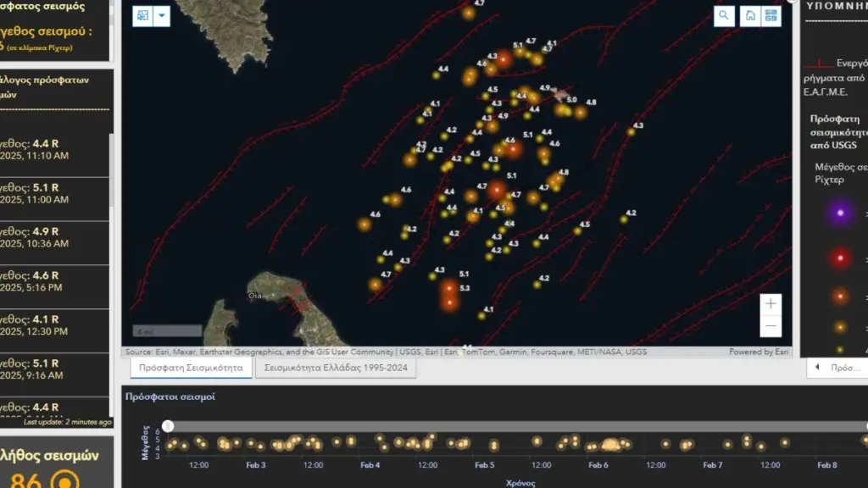
Task: Activate the select-features tool icon
Action: click(142, 15)
